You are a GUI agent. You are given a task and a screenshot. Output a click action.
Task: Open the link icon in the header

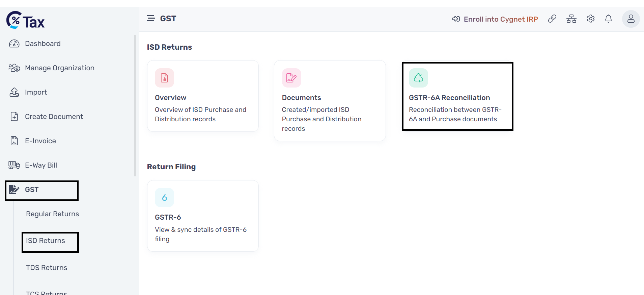[x=552, y=19]
